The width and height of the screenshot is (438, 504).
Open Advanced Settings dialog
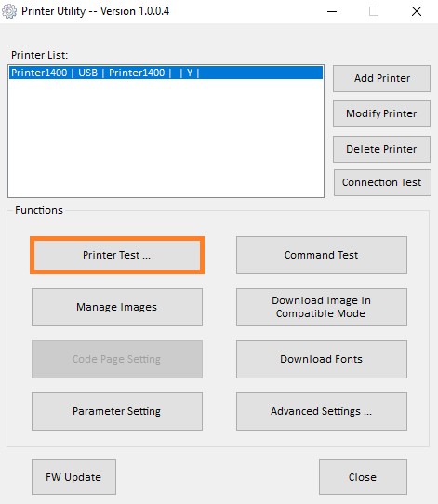(x=322, y=411)
